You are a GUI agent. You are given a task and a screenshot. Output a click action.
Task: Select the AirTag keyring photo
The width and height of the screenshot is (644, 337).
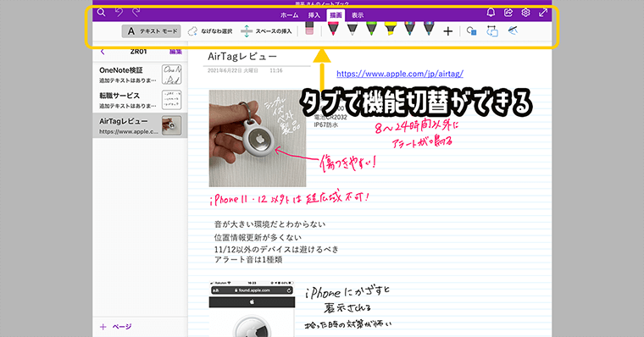click(258, 138)
